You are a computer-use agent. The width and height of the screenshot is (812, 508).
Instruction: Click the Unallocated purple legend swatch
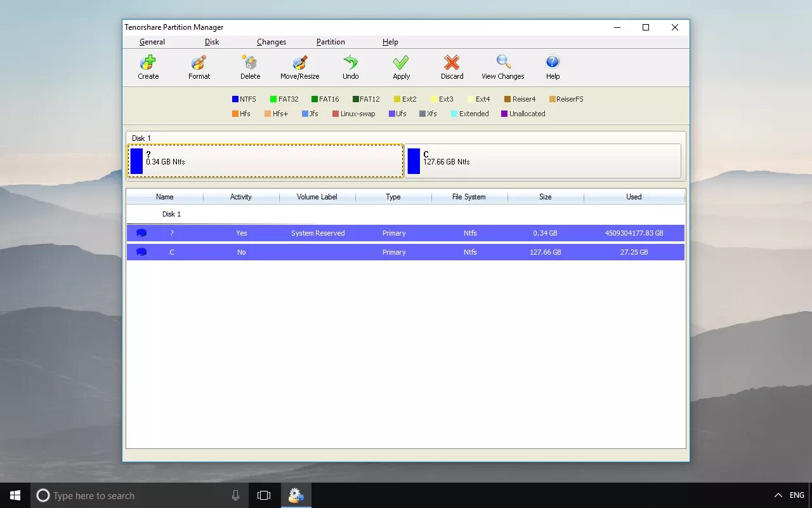(504, 114)
